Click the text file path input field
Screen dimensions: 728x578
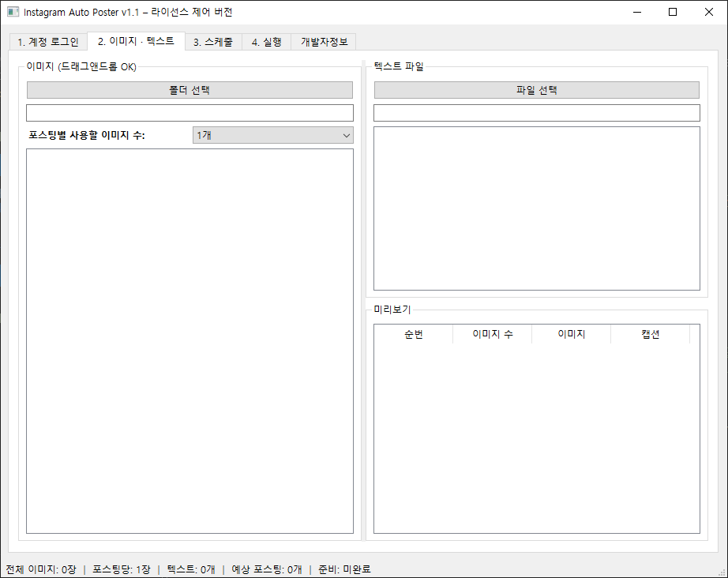tap(536, 112)
